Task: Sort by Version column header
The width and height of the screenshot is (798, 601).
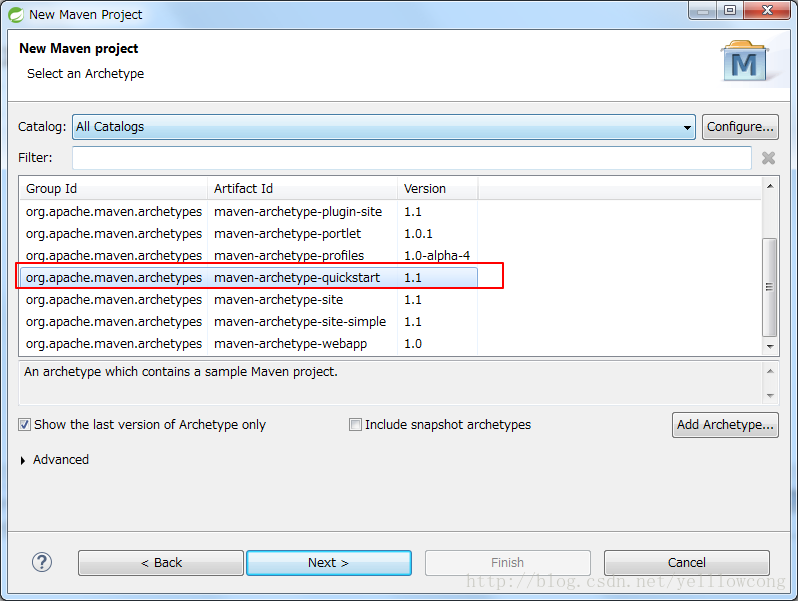Action: [437, 189]
